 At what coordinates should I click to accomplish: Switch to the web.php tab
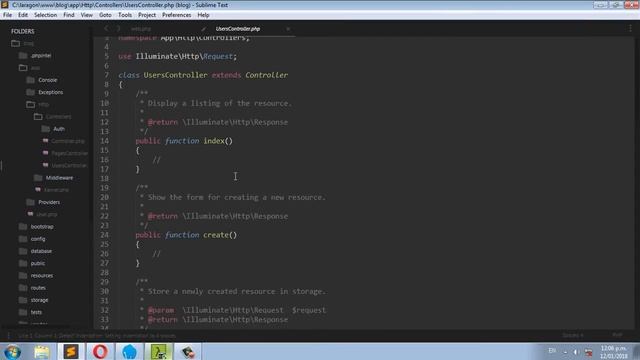(x=141, y=29)
